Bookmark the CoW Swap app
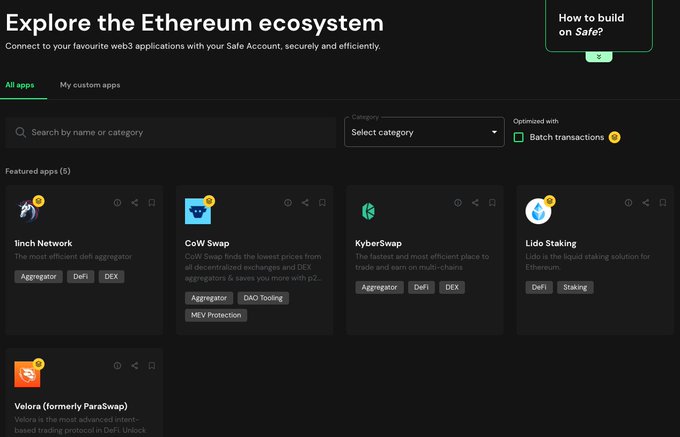The height and width of the screenshot is (437, 680). [x=322, y=202]
